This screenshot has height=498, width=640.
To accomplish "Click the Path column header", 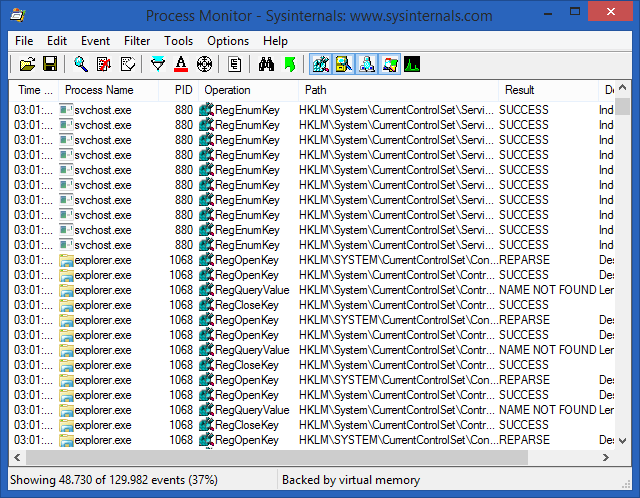I will pos(398,90).
